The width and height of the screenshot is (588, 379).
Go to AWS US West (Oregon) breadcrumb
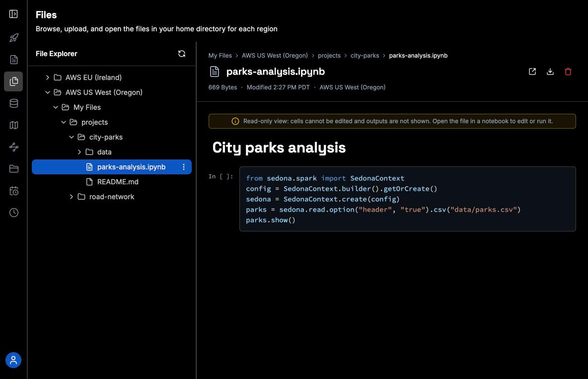[275, 56]
